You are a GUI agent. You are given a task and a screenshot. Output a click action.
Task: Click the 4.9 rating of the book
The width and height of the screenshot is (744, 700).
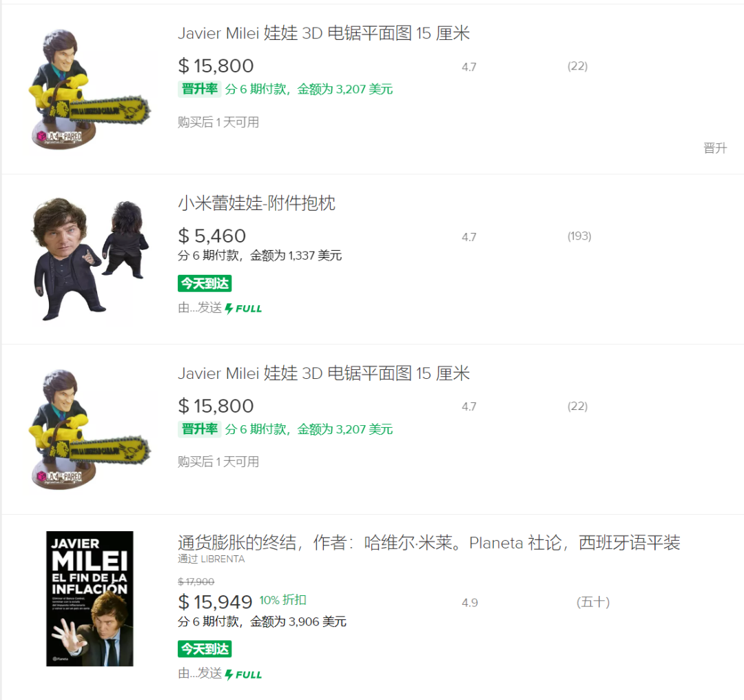pos(469,603)
